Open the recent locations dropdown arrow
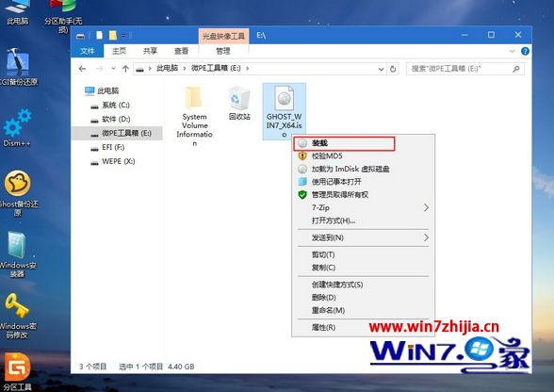Screen dimensions: 554x392 (x=113, y=69)
